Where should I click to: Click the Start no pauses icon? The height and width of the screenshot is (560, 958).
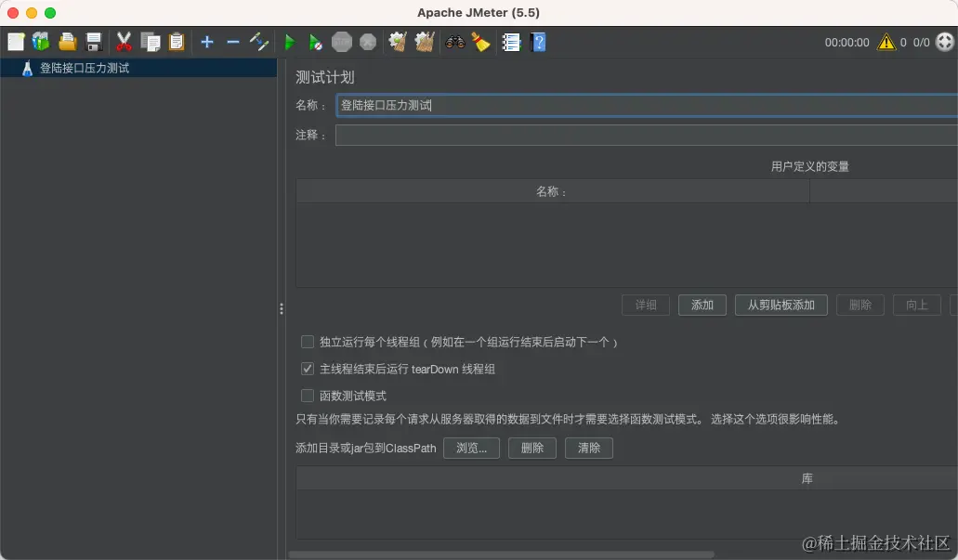click(314, 42)
